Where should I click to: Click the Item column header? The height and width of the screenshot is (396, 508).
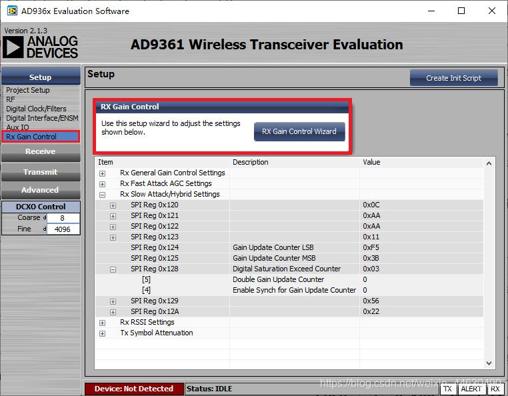pyautogui.click(x=105, y=162)
